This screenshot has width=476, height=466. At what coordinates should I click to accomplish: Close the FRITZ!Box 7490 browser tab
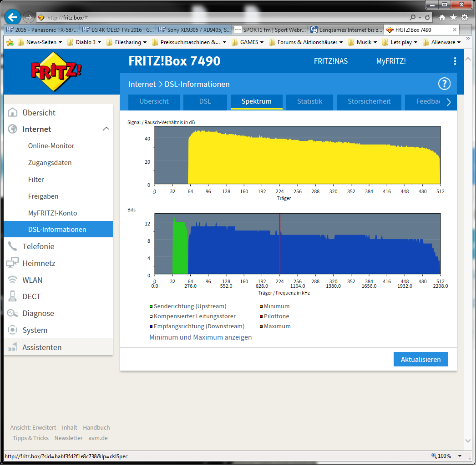[455, 30]
